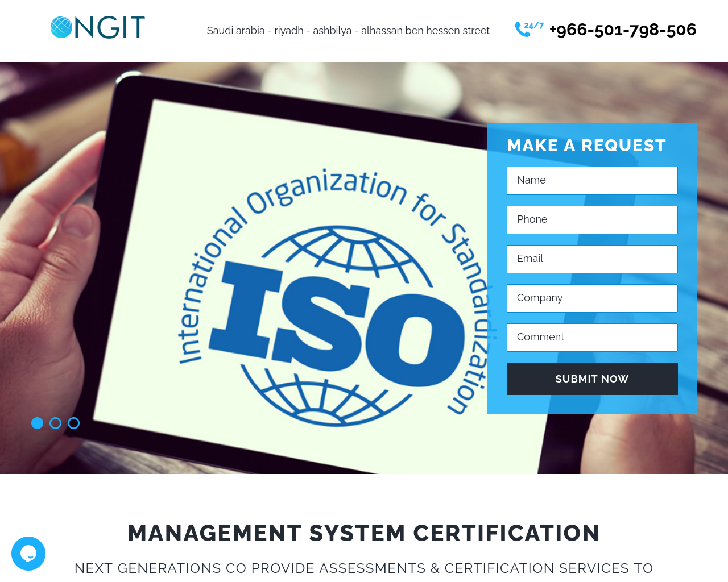Click the NGIT logo in the header
The width and height of the screenshot is (728, 582).
98,27
